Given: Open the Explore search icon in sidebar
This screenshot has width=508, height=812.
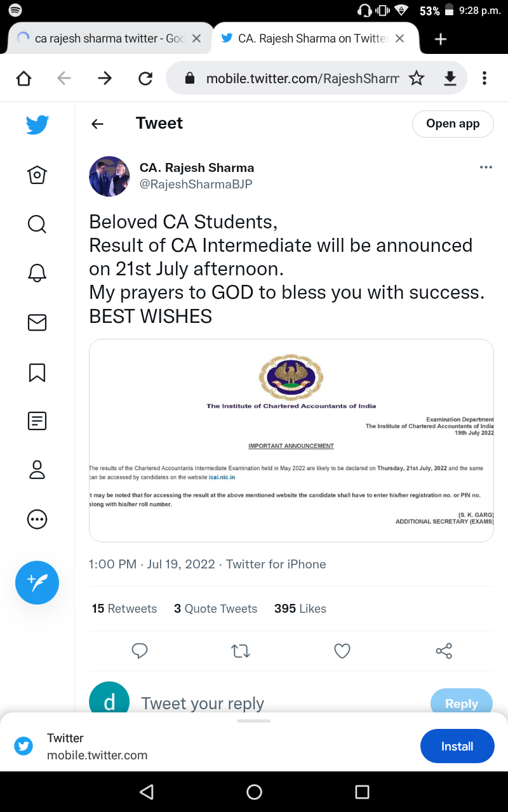Looking at the screenshot, I should pyautogui.click(x=37, y=224).
